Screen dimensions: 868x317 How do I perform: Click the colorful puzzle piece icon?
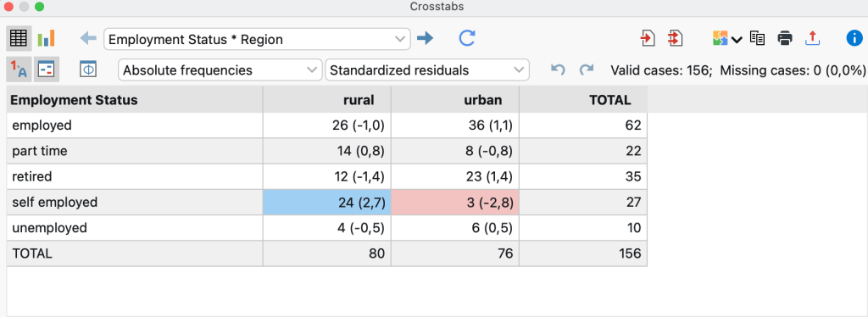(x=721, y=39)
